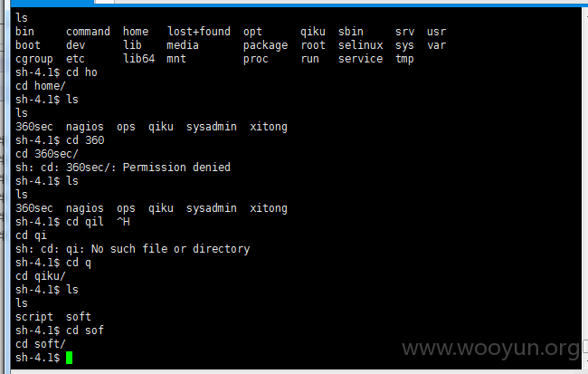Click the 'selinux' entry in root listing
This screenshot has height=374, width=588.
pos(360,45)
